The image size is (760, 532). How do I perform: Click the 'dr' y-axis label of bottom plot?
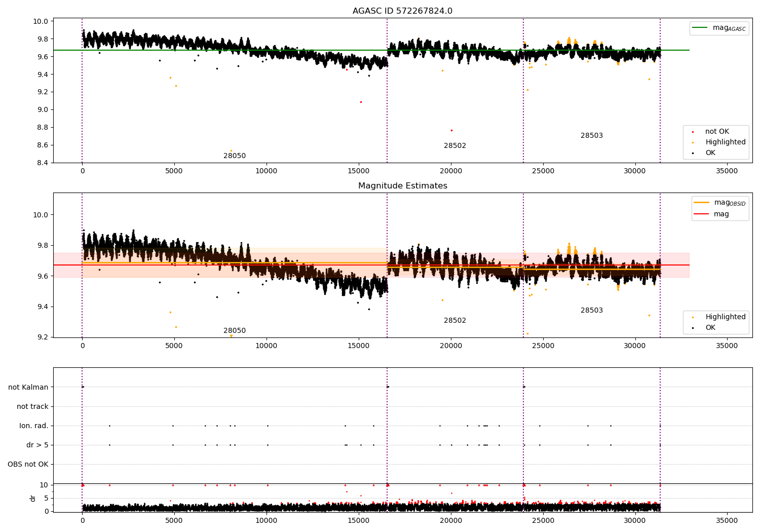tap(32, 498)
